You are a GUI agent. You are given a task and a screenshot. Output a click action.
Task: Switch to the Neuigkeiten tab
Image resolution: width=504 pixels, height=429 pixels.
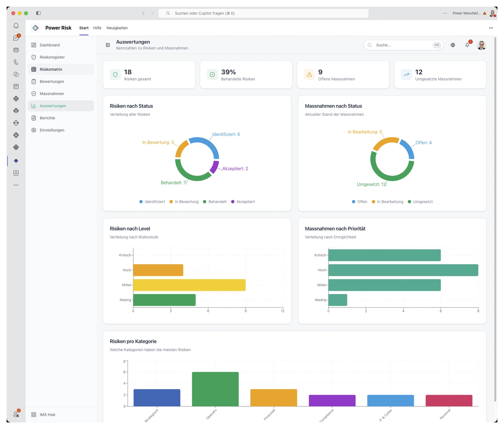click(x=117, y=28)
